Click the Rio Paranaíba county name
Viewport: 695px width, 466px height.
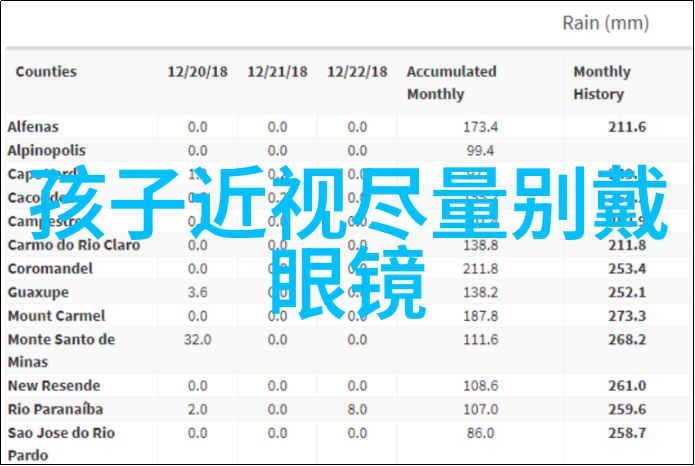(x=57, y=409)
